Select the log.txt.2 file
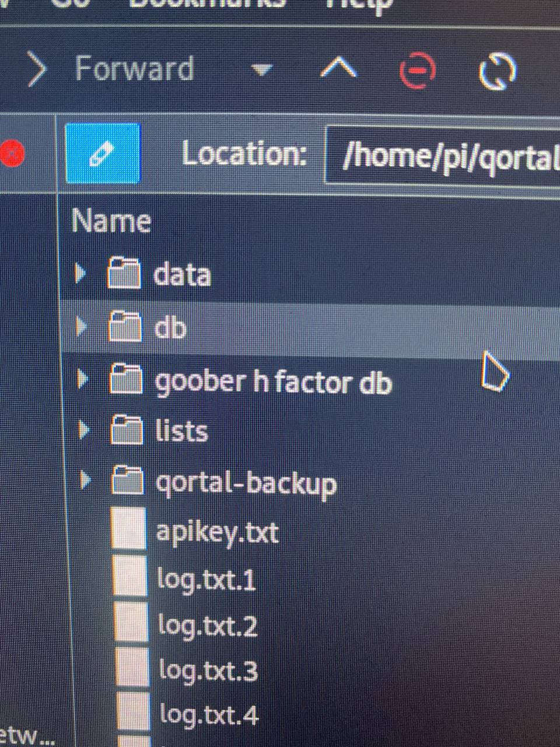 207,626
